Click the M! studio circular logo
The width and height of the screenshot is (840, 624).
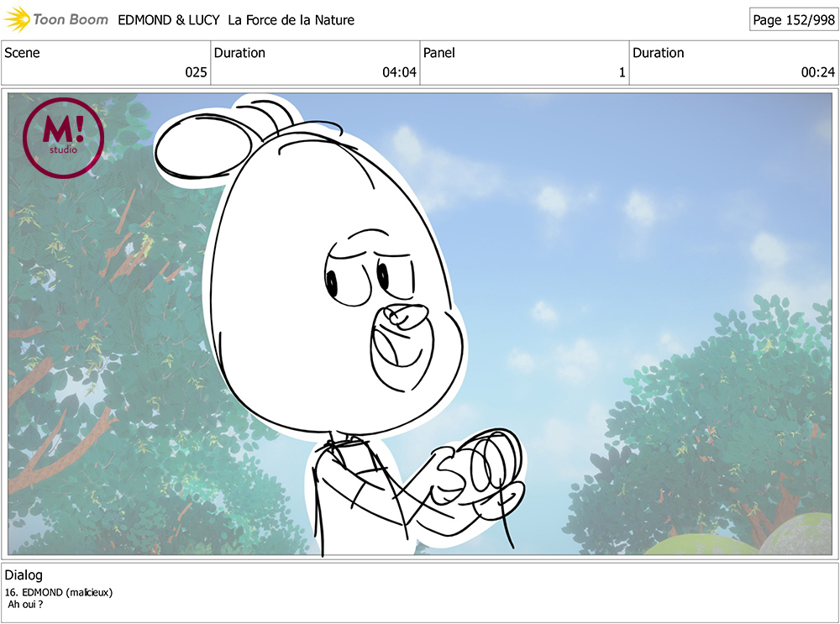pyautogui.click(x=63, y=138)
